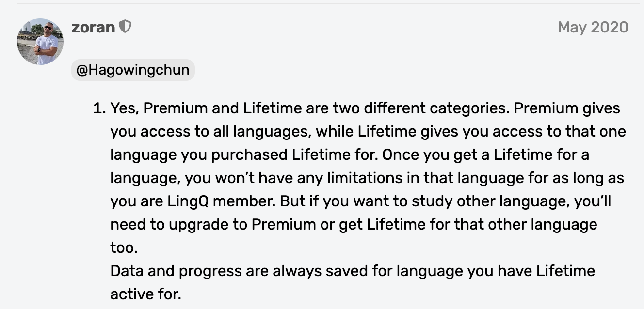
Task: Click zoran's profile avatar photo
Action: [40, 42]
